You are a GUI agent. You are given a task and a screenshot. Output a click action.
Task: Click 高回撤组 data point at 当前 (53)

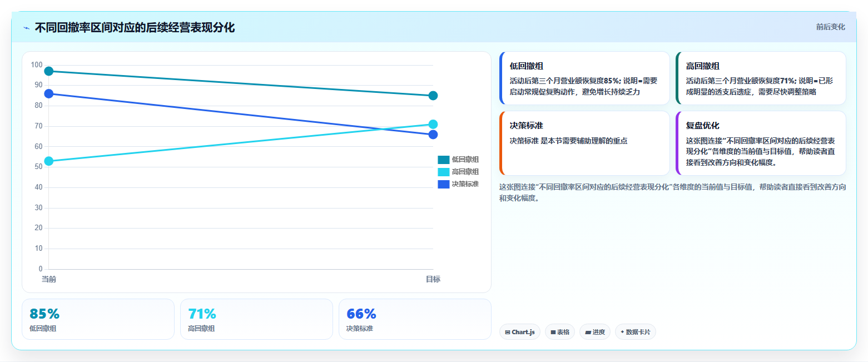(49, 161)
